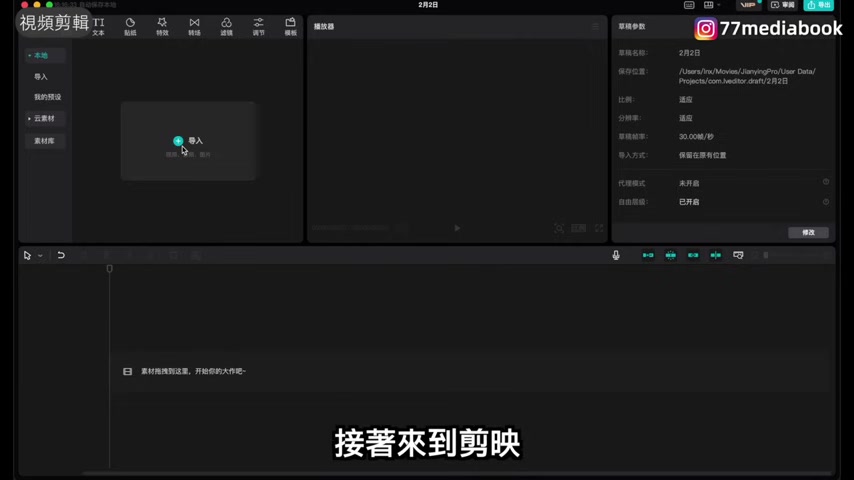Click the green plus import icon
Screen dimensions: 854x480
tap(178, 141)
